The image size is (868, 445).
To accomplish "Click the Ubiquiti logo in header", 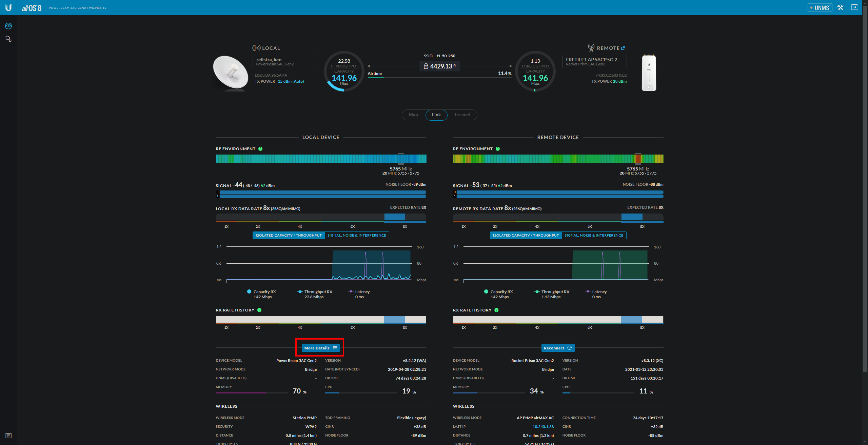I will tap(8, 7).
